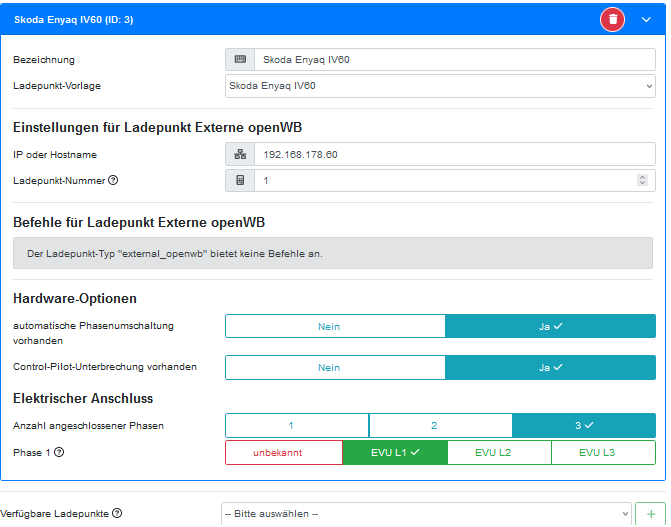Click keyboard icon beside Bezeichnung field

pos(240,60)
